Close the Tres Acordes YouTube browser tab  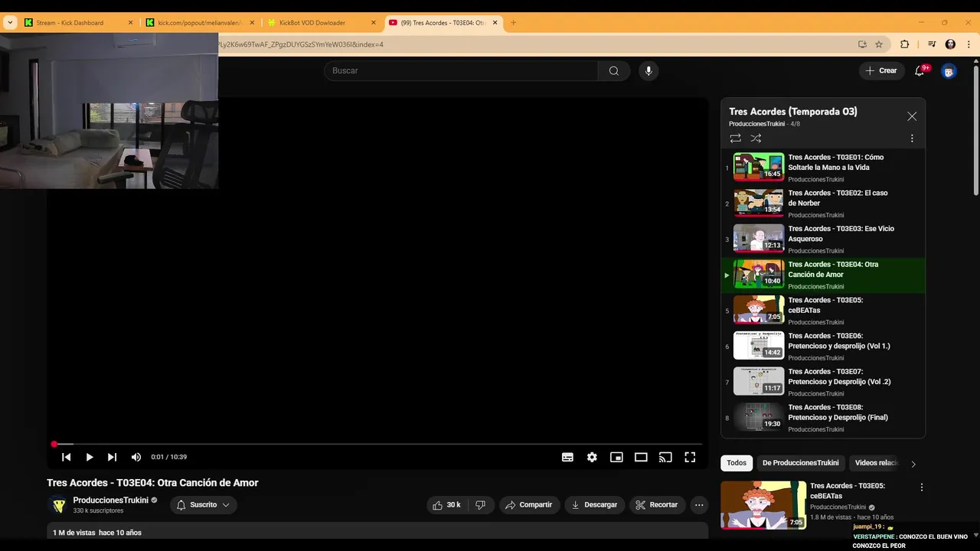click(495, 23)
